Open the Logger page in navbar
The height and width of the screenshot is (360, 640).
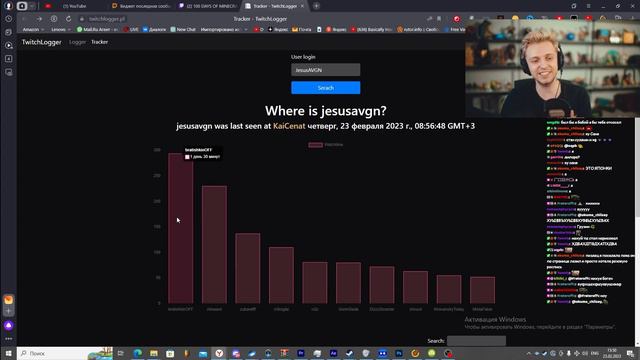point(77,42)
